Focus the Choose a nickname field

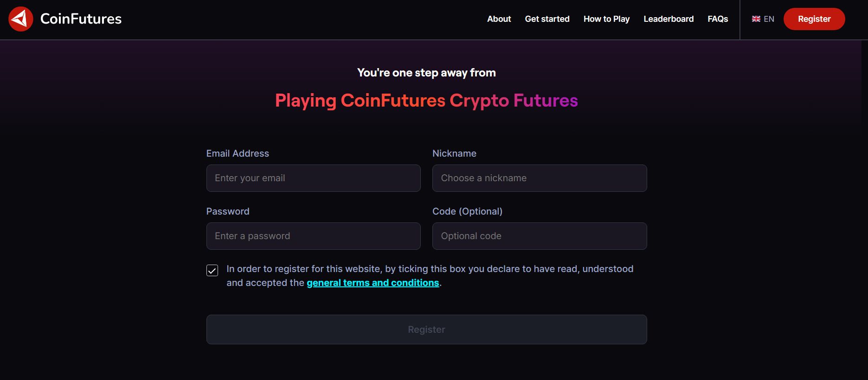pyautogui.click(x=539, y=178)
